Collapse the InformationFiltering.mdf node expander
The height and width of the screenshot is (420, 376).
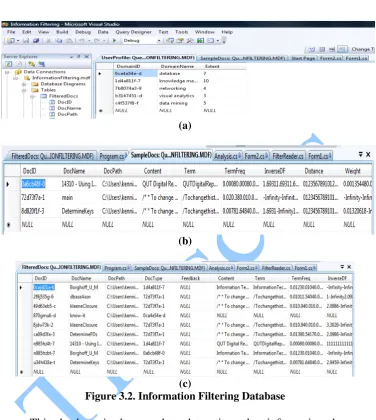(x=16, y=78)
